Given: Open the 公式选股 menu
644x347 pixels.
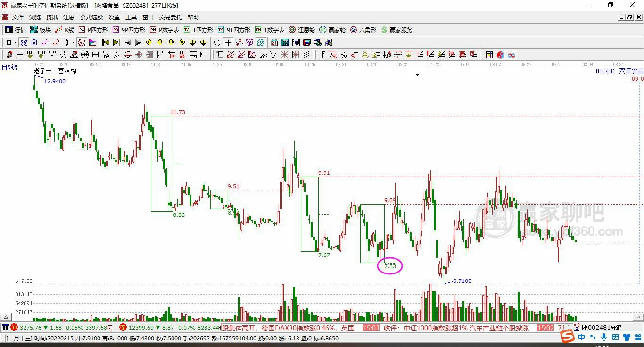Looking at the screenshot, I should coord(91,17).
